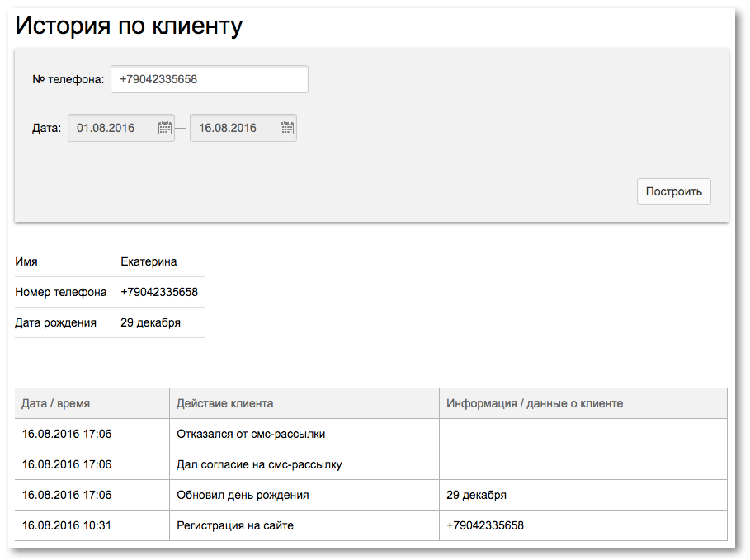
Task: Select the Отказался от смс-рассылки action cell
Action: click(304, 434)
